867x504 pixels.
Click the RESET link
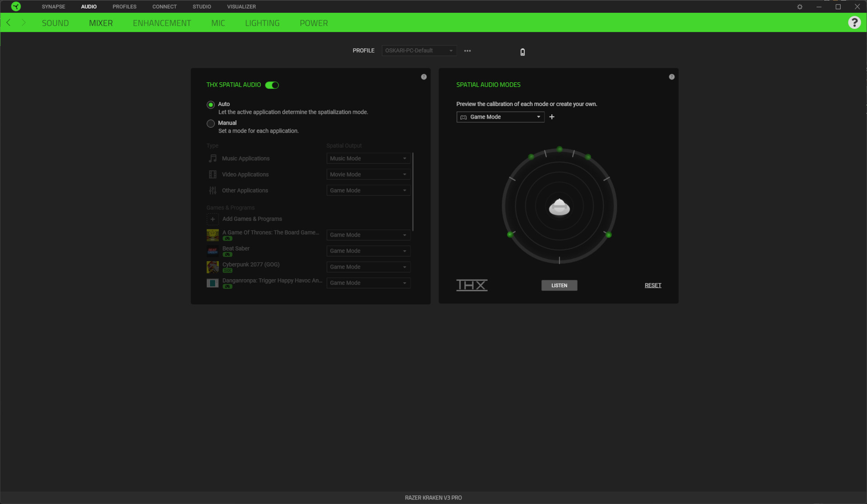click(x=653, y=285)
